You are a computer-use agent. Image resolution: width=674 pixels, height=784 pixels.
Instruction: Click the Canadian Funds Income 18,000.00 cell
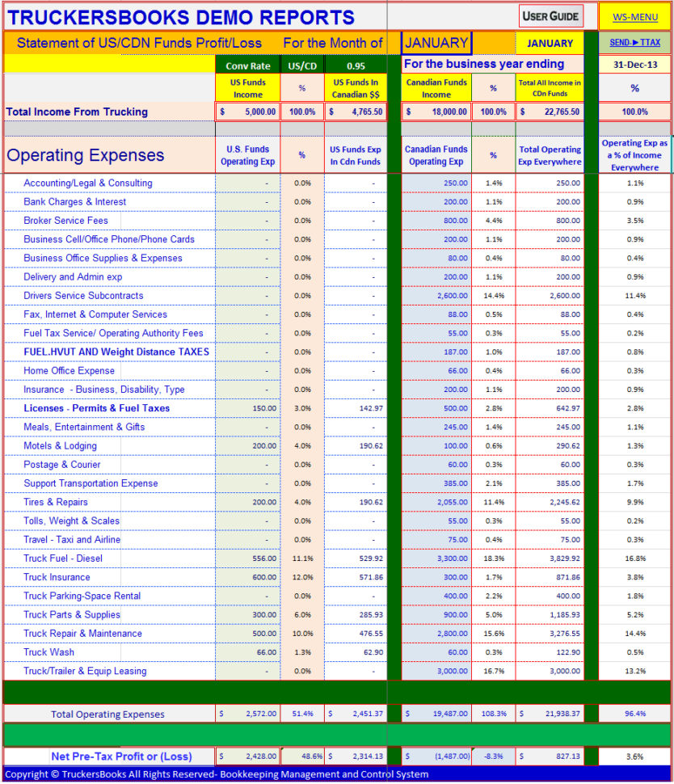(x=437, y=112)
